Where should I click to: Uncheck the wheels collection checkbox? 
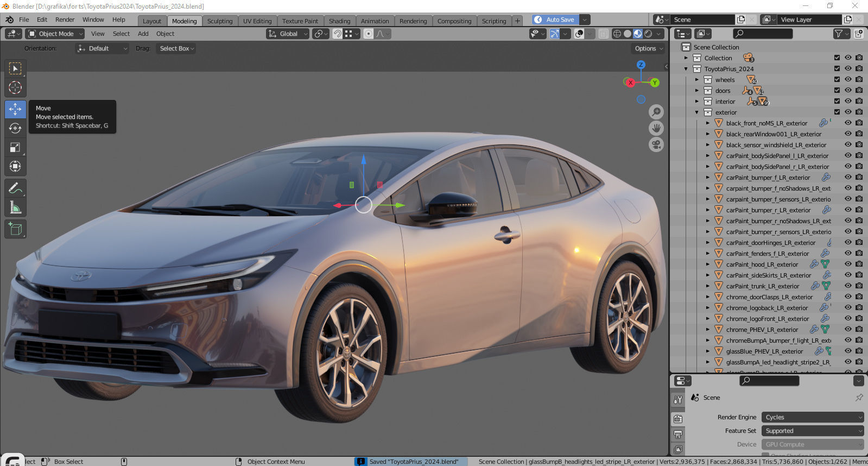[x=837, y=79]
